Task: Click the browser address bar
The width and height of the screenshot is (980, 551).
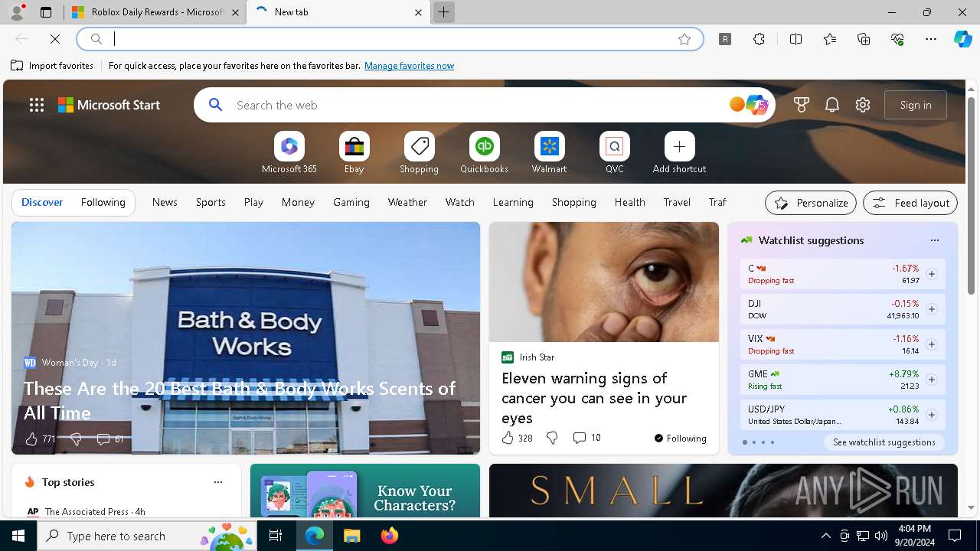Action: 390,39
